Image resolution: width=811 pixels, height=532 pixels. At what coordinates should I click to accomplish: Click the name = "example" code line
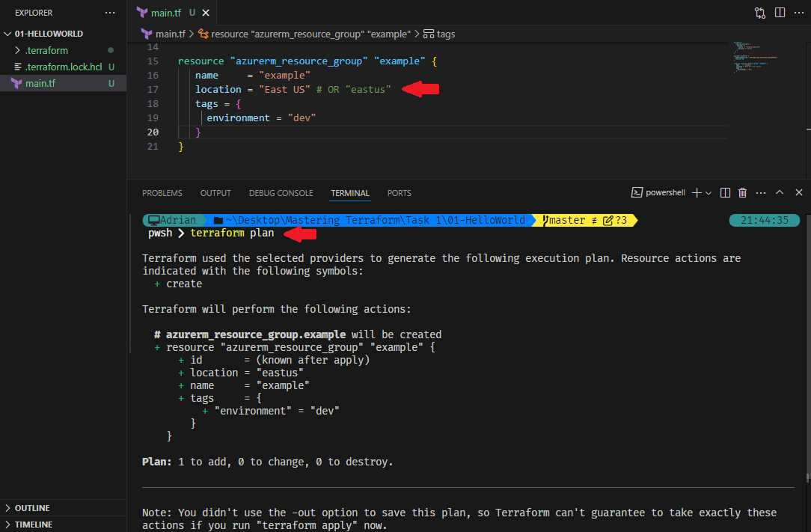(x=252, y=76)
